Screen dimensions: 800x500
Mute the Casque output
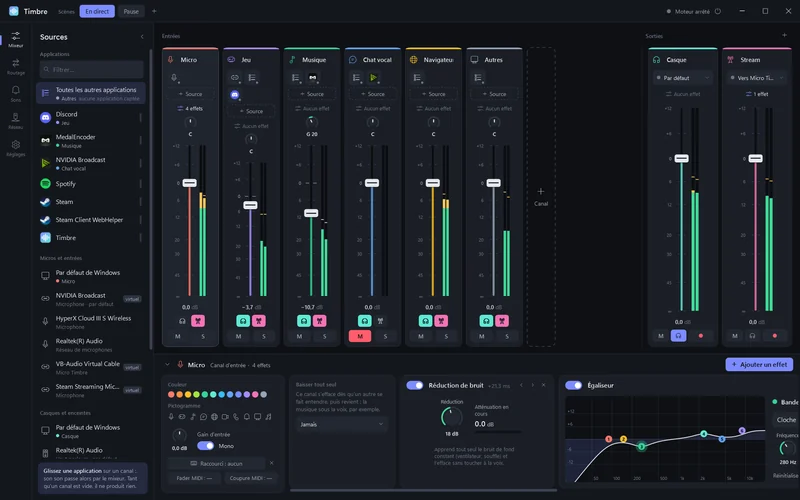[x=661, y=336]
